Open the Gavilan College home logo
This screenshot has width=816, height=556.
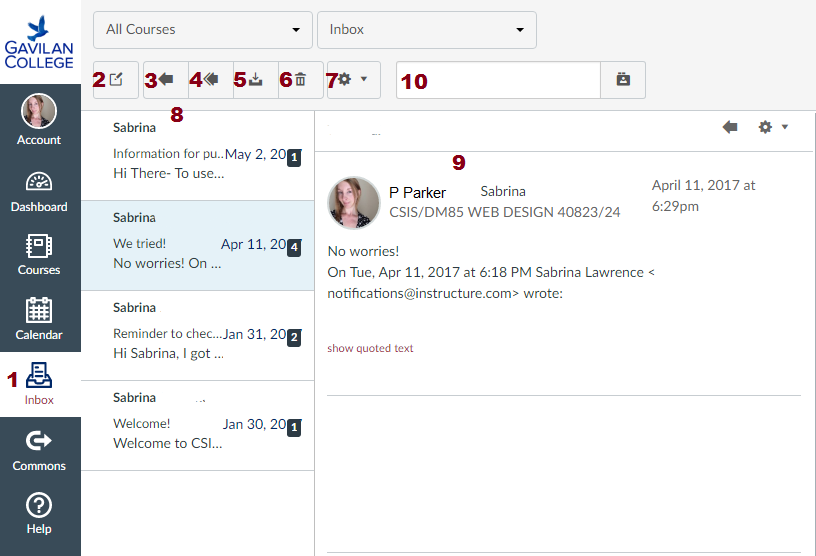pos(40,43)
